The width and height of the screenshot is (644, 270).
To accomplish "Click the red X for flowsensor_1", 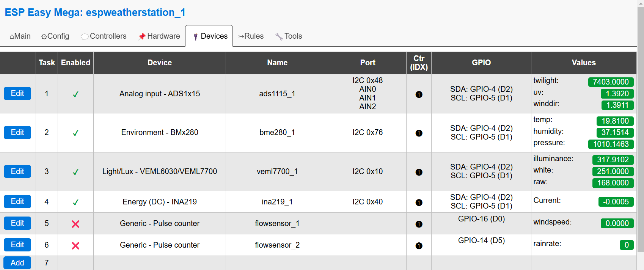I will (x=75, y=224).
